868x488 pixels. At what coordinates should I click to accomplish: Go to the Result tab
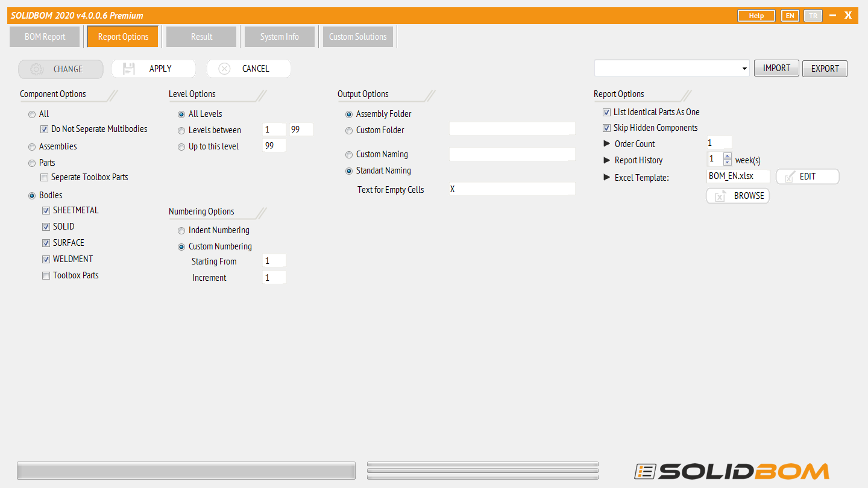(201, 37)
